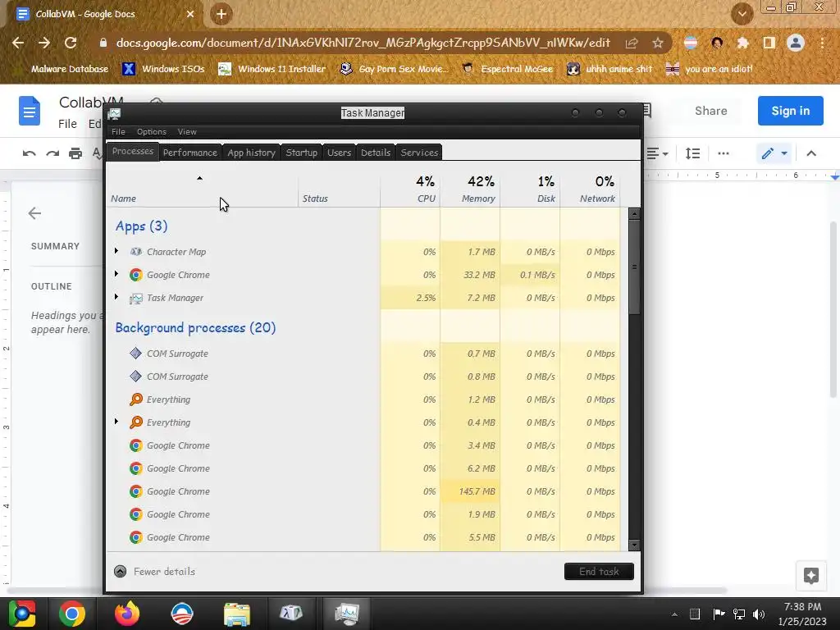Toggle Chrome side panel icon
Screen dimensions: 840x630
click(769, 43)
